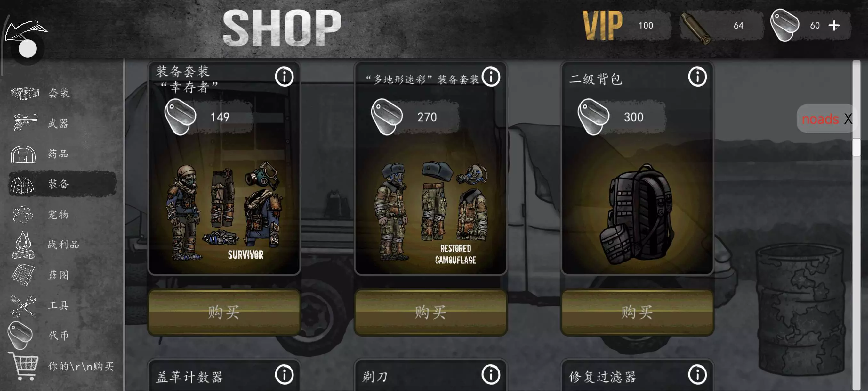
Task: Show info for the Restored Camouflage set
Action: 491,77
